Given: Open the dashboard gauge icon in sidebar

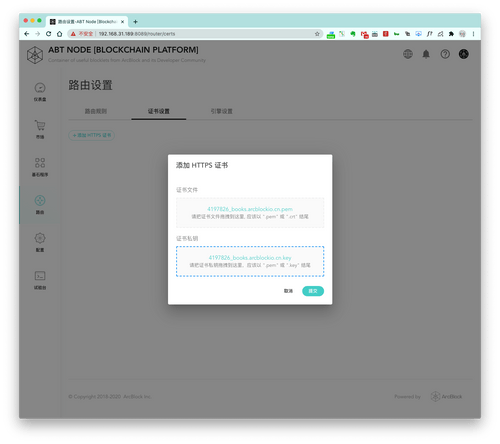Looking at the screenshot, I should point(40,88).
